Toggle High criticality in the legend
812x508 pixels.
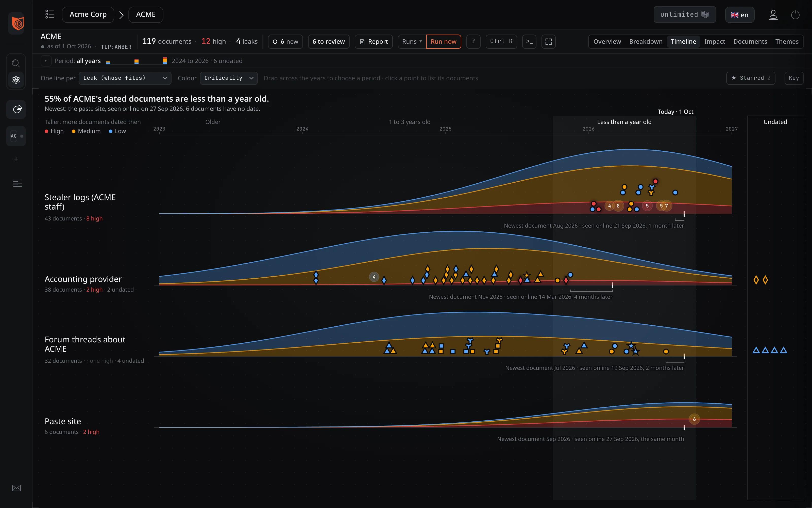point(54,131)
